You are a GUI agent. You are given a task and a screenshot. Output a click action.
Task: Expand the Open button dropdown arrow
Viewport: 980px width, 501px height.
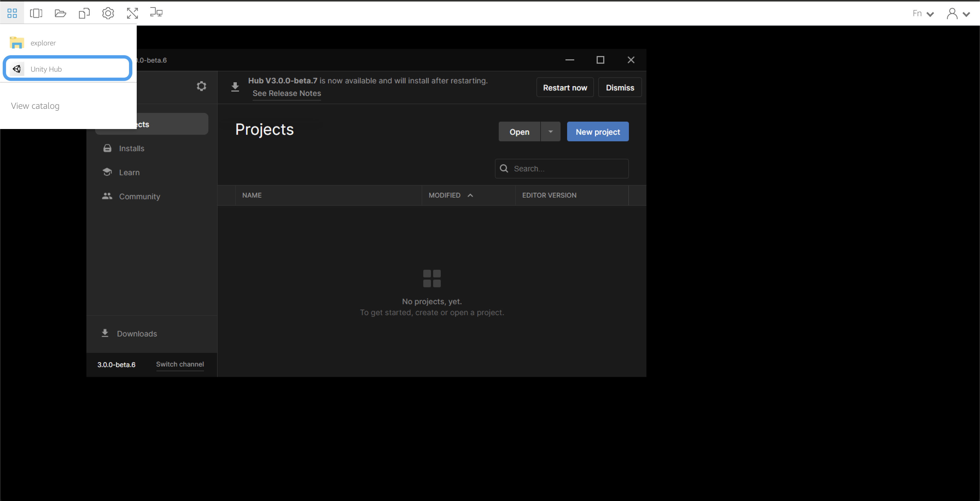point(550,132)
